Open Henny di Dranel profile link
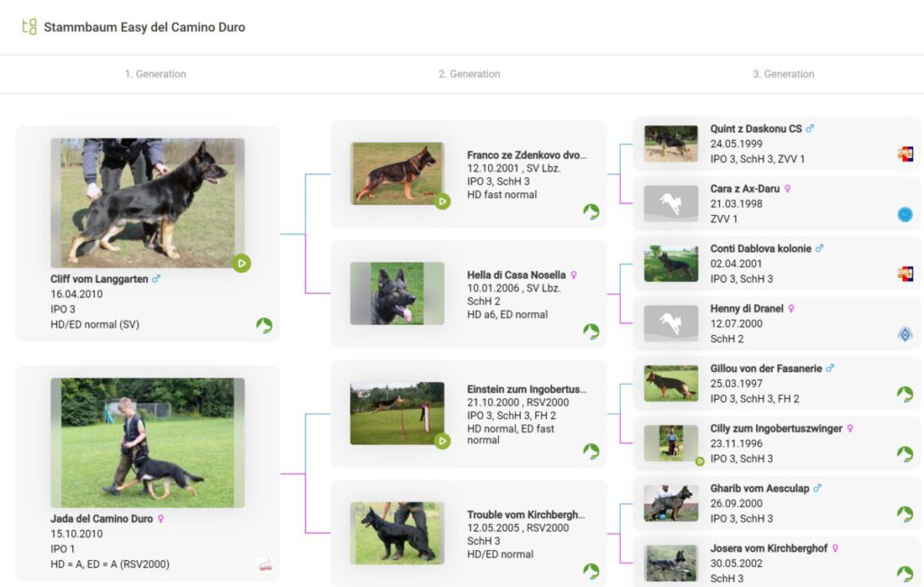Viewport: 924px width, 587px height. tap(746, 309)
